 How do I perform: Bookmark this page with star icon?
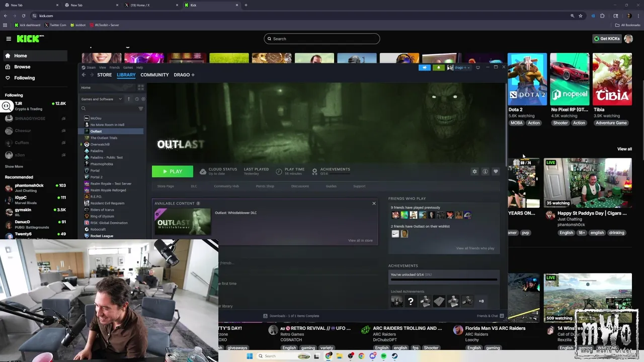[581, 16]
